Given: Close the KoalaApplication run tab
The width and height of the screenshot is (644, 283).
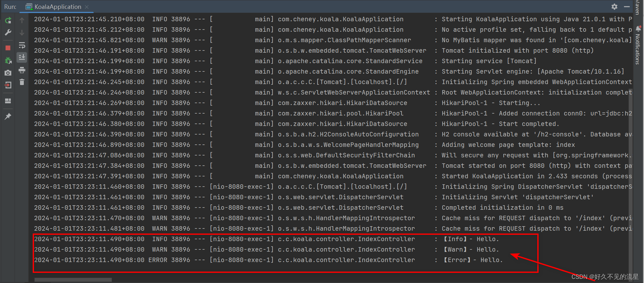Looking at the screenshot, I should point(87,7).
